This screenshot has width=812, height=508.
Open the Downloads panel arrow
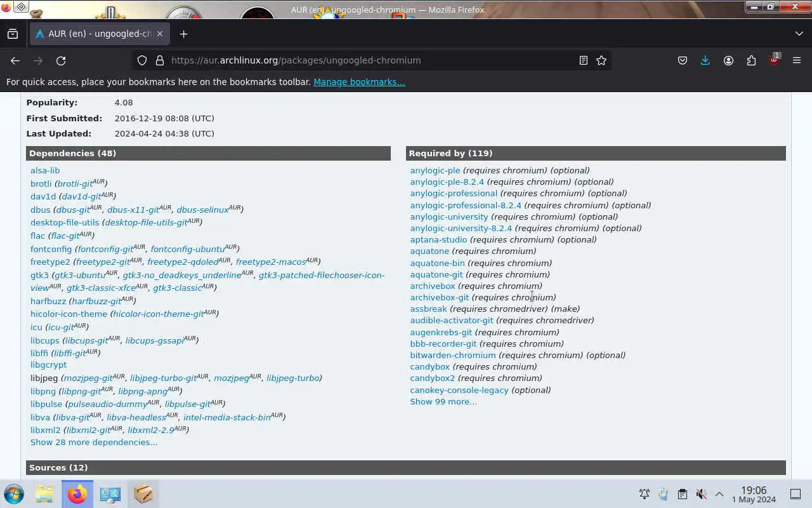[x=705, y=60]
